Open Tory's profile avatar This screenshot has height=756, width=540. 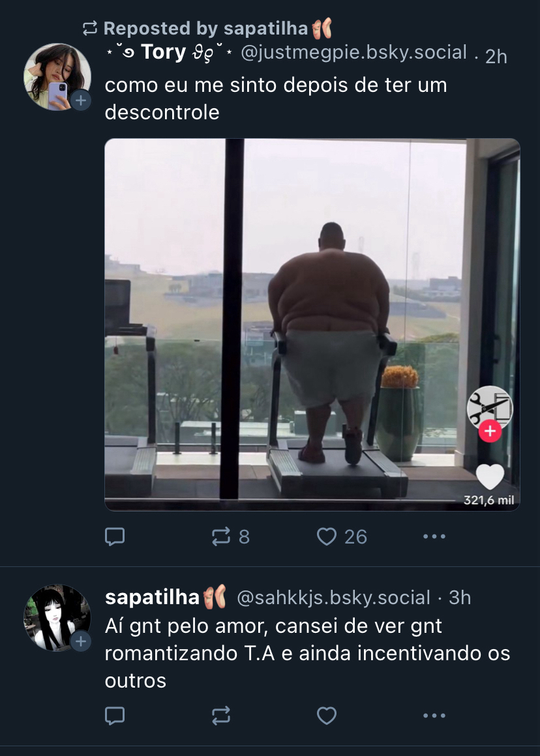pyautogui.click(x=55, y=75)
